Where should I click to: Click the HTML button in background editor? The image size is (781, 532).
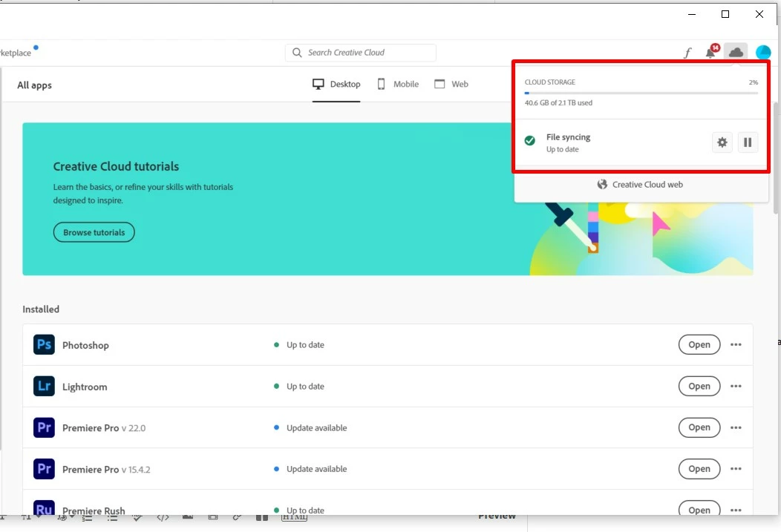click(294, 518)
